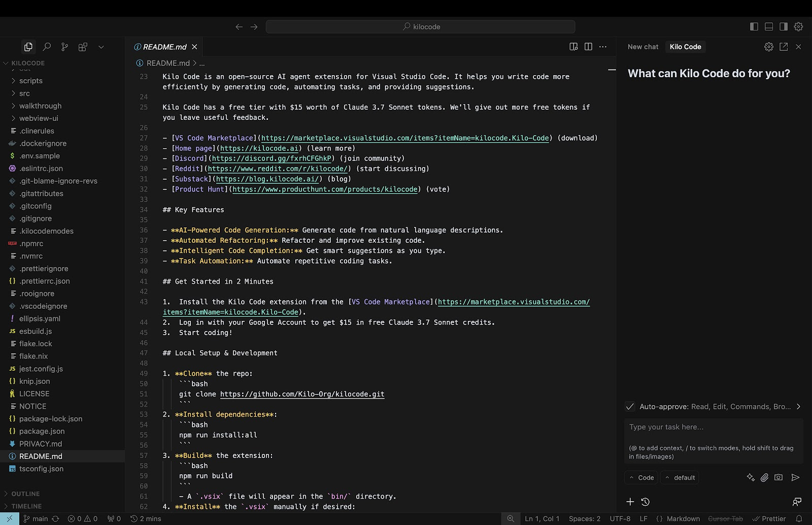Pop out Kilo Code into editor
This screenshot has width=812, height=525.
pos(784,47)
